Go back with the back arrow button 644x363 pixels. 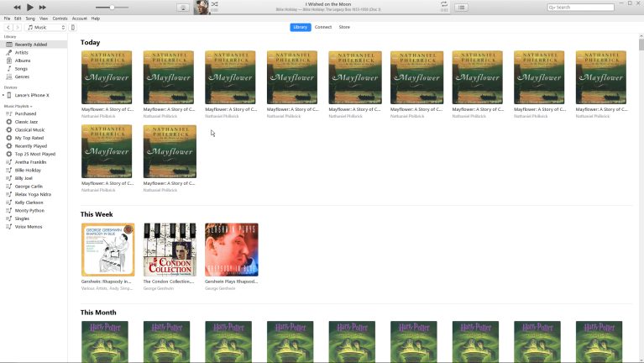[x=8, y=28]
